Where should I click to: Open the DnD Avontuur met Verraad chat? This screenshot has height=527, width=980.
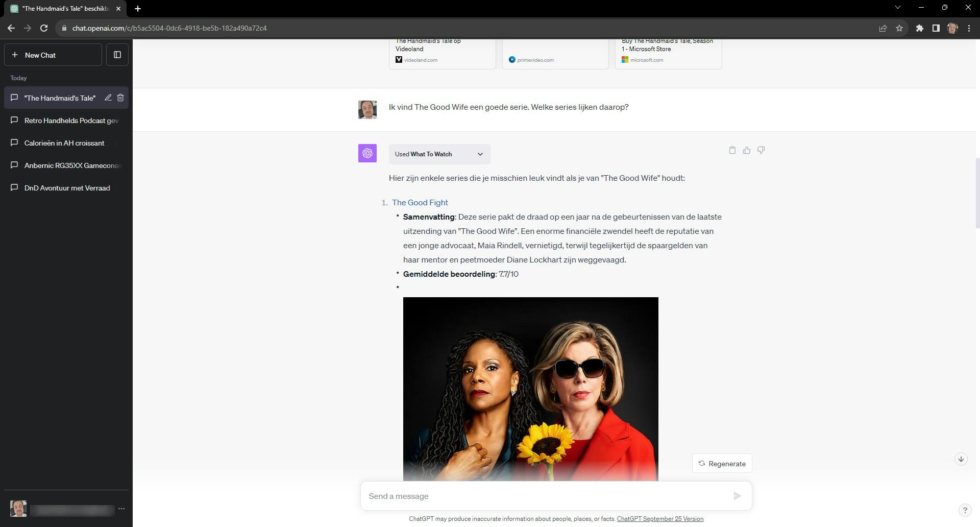coord(66,188)
